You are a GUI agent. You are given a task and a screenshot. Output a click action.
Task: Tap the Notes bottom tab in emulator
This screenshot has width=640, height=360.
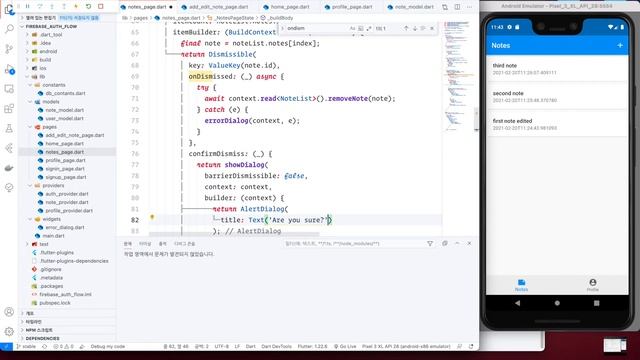(521, 284)
